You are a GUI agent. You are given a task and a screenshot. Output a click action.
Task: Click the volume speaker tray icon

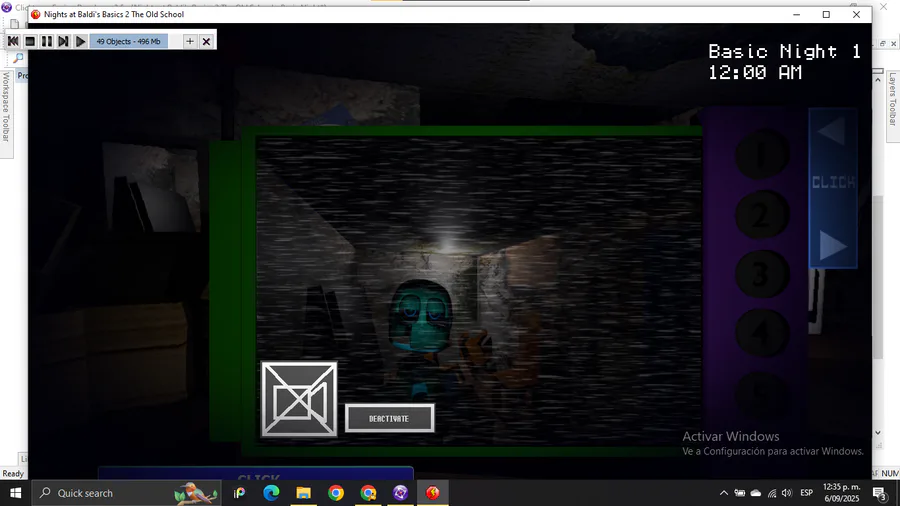787,493
